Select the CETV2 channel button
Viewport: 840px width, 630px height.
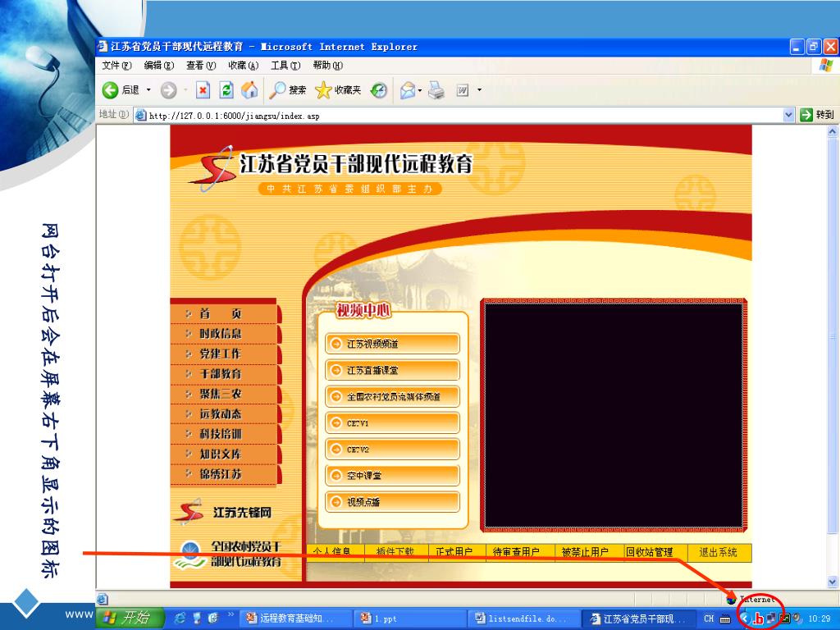392,449
